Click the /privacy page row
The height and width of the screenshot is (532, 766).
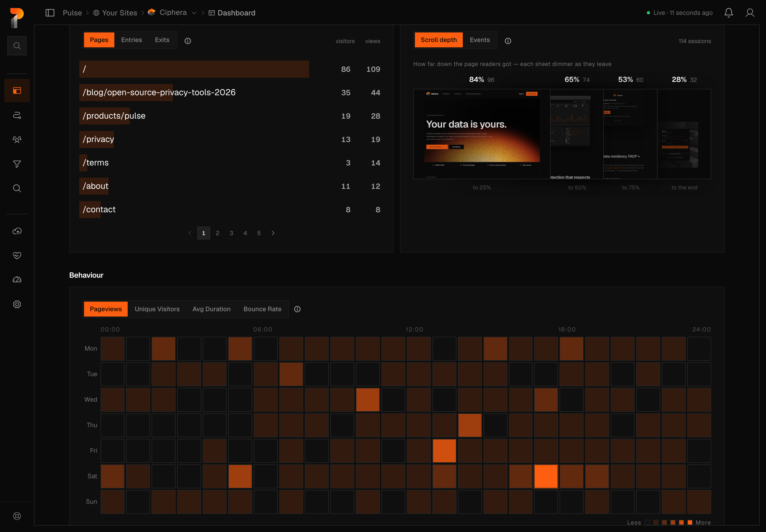(x=231, y=139)
